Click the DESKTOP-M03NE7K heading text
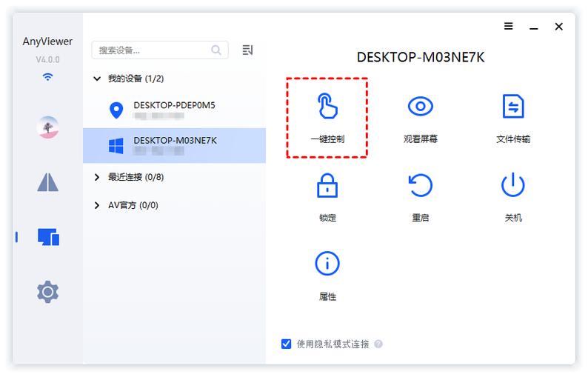The height and width of the screenshot is (377, 588). click(421, 57)
